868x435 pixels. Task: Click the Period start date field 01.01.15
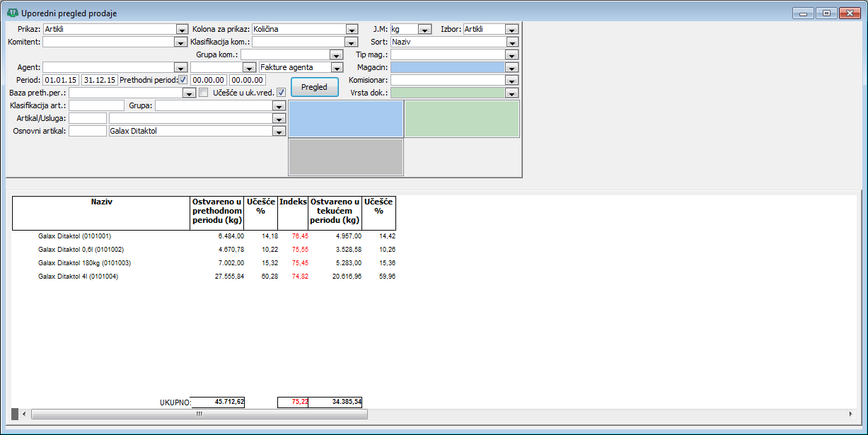[x=61, y=81]
